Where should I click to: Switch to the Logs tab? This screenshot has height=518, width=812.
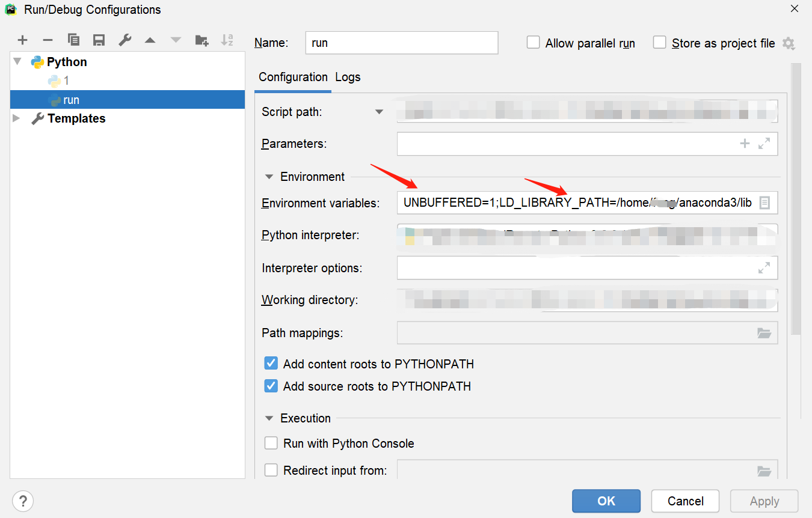[x=348, y=77]
